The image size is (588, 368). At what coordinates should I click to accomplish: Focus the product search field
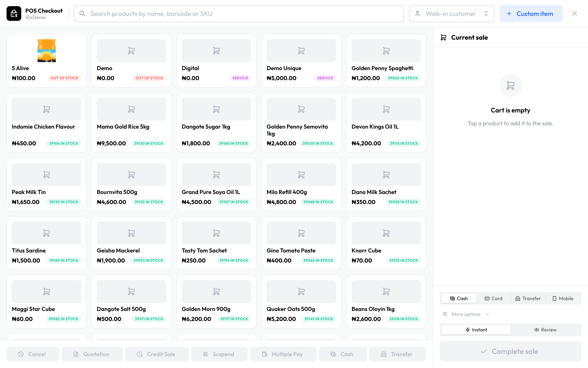pyautogui.click(x=239, y=14)
